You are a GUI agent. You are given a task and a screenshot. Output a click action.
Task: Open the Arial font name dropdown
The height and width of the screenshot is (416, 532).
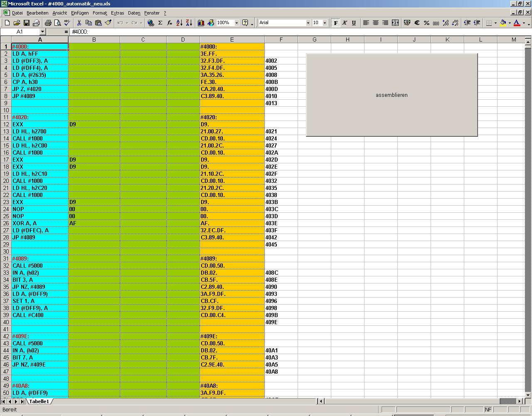click(x=308, y=23)
